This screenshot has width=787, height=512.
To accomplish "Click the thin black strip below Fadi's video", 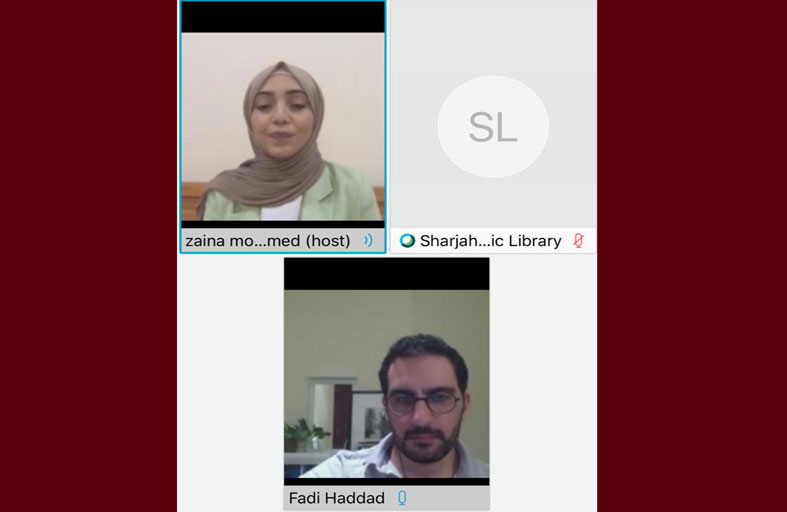I will [x=386, y=481].
